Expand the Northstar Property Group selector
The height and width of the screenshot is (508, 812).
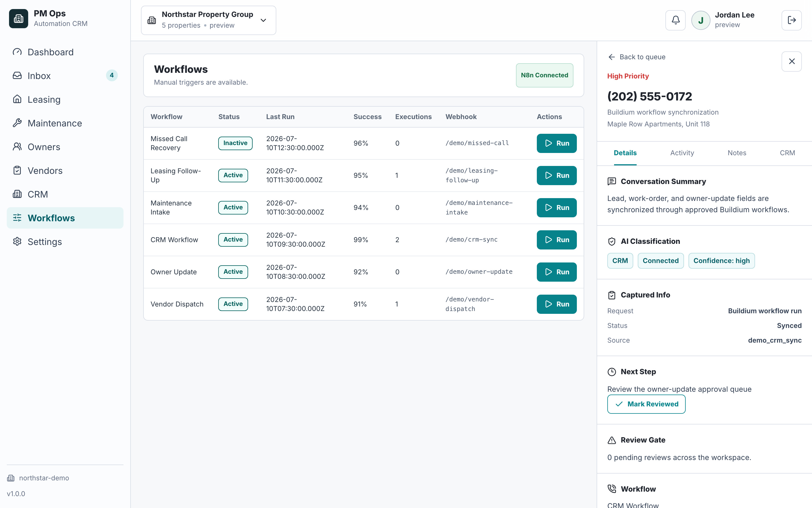click(208, 20)
